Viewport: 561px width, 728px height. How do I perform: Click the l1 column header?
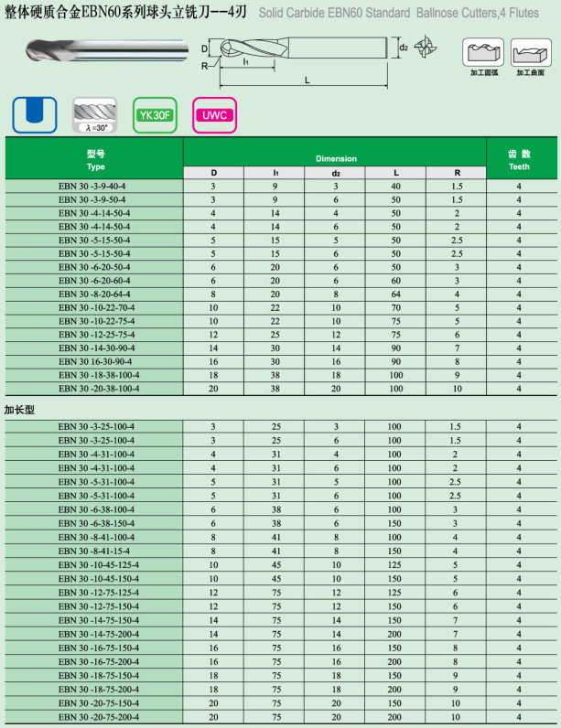[x=275, y=173]
